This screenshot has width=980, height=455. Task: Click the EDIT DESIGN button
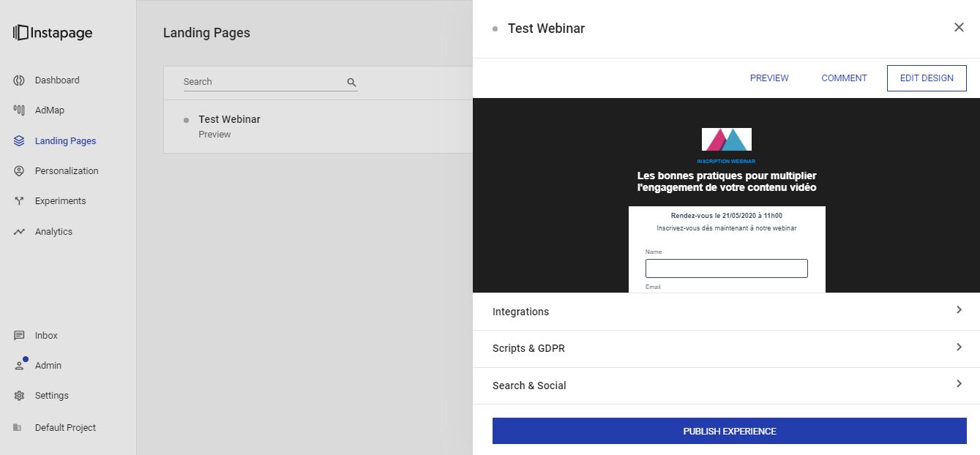pos(927,78)
